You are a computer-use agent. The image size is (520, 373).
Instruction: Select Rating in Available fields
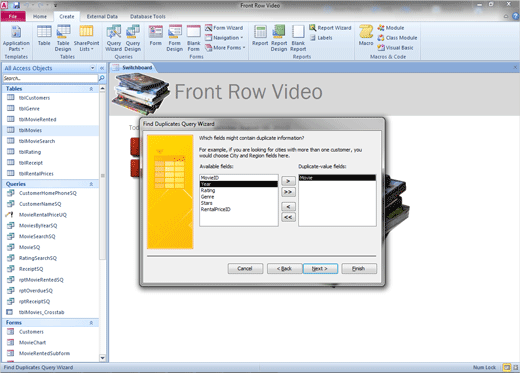(x=239, y=190)
